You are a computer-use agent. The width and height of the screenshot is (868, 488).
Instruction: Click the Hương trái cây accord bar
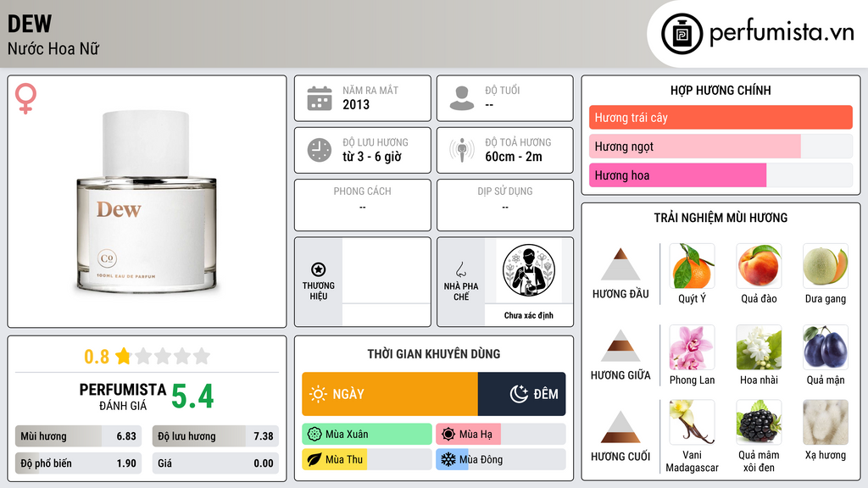[721, 117]
